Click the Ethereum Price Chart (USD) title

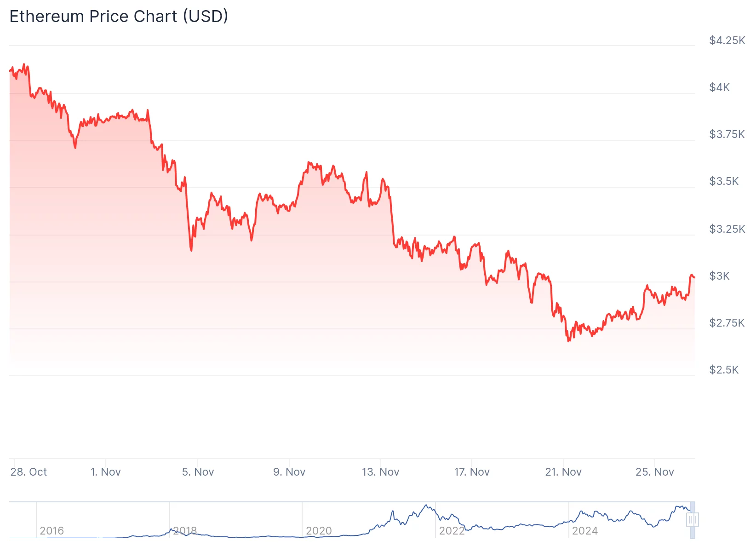point(119,17)
